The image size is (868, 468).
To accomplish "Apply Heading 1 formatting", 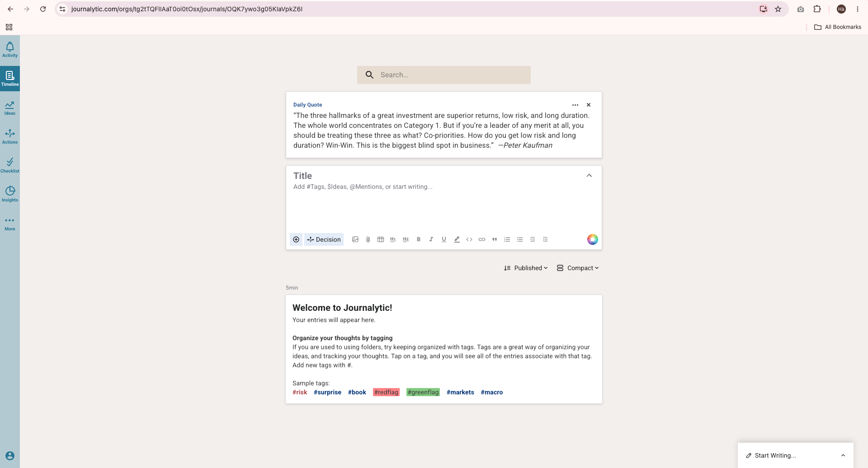I will point(393,239).
